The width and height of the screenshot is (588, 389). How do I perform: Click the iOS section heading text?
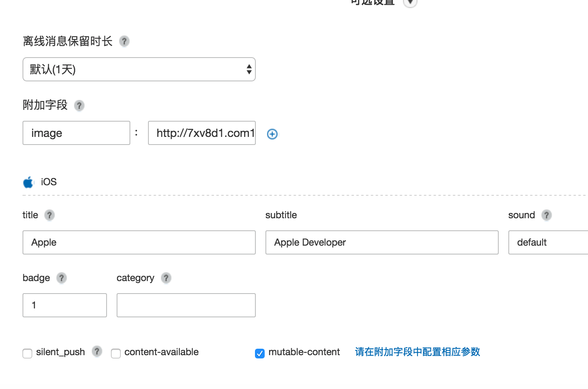coord(49,182)
